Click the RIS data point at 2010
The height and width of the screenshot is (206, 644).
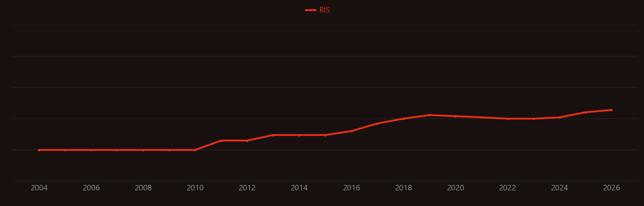[195, 150]
